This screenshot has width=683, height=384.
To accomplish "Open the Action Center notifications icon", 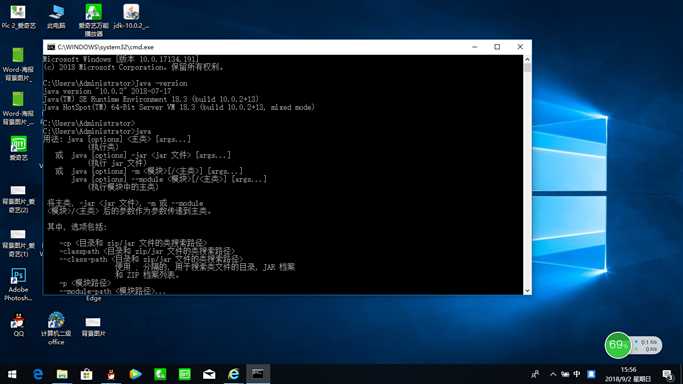I will click(667, 374).
